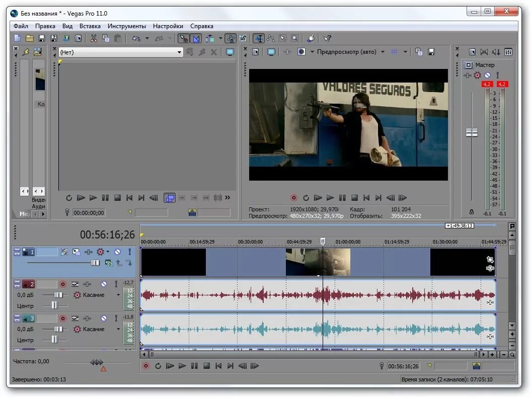Image resolution: width=532 pixels, height=398 pixels.
Task: Click the What's This help icon
Action: point(327,38)
